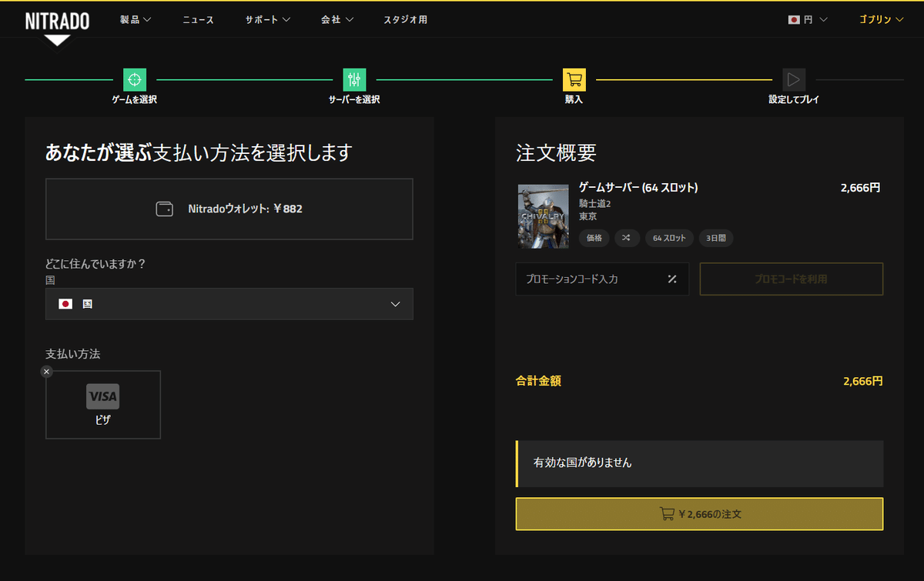The width and height of the screenshot is (924, 581).
Task: Click the 注文概要 heading
Action: tap(556, 152)
